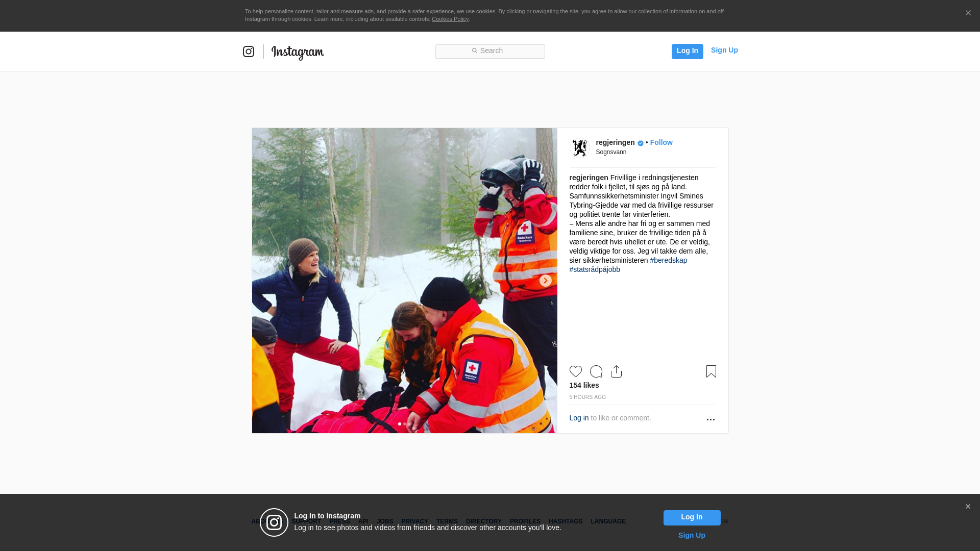This screenshot has width=980, height=551.
Task: Open the PROFILES footer link
Action: click(525, 521)
